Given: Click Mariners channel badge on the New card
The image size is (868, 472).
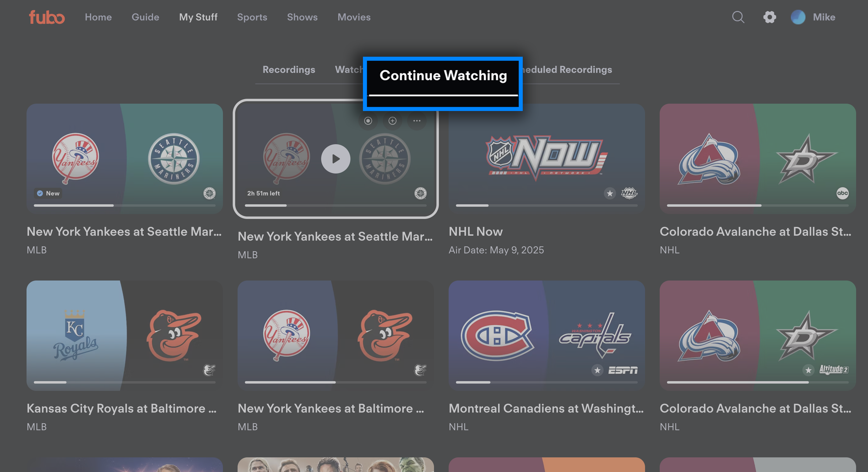Looking at the screenshot, I should click(209, 193).
